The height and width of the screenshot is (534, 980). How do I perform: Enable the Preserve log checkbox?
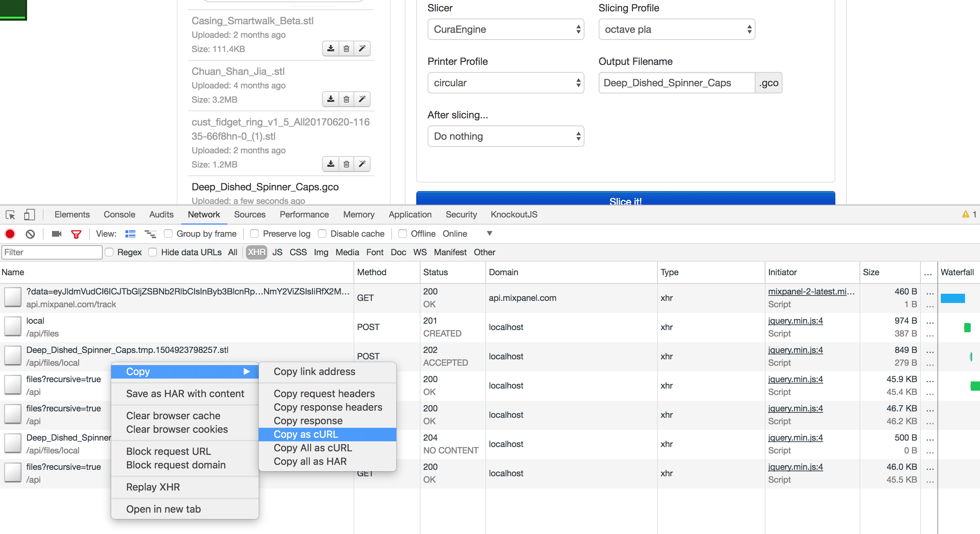coord(254,233)
